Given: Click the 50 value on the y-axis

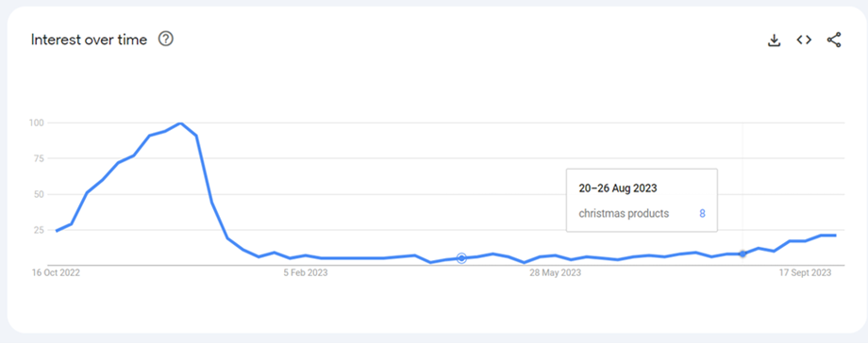Looking at the screenshot, I should 39,194.
